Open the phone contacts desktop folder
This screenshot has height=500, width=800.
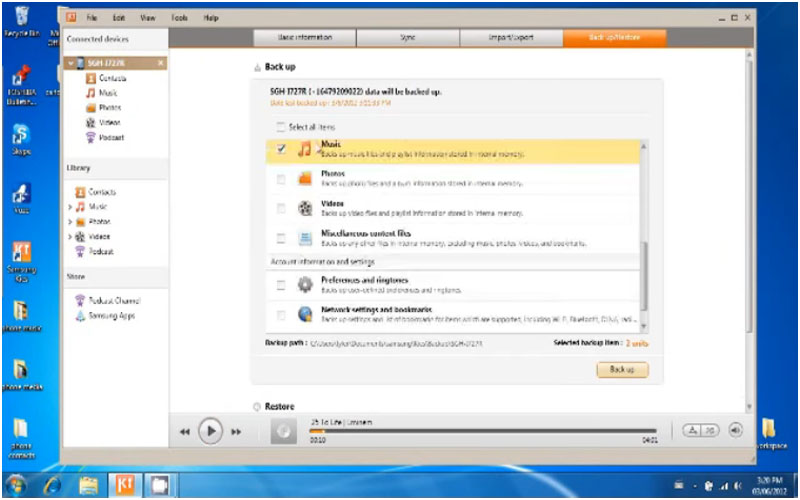21,439
